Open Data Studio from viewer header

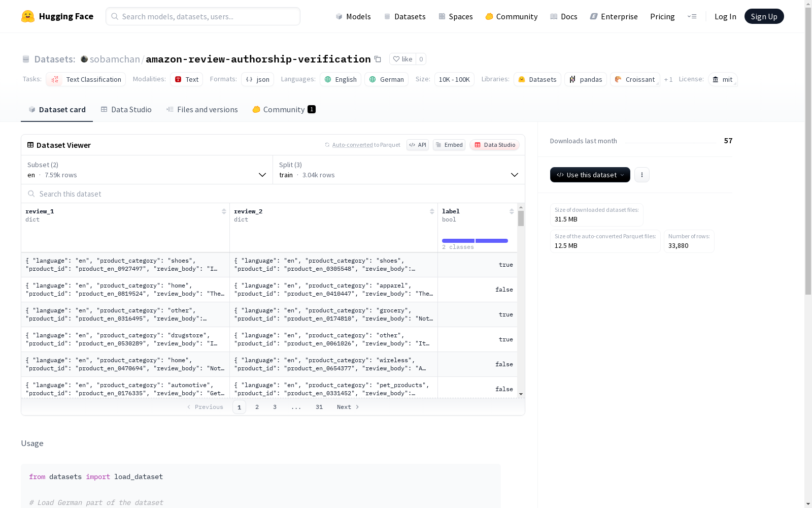tap(494, 145)
